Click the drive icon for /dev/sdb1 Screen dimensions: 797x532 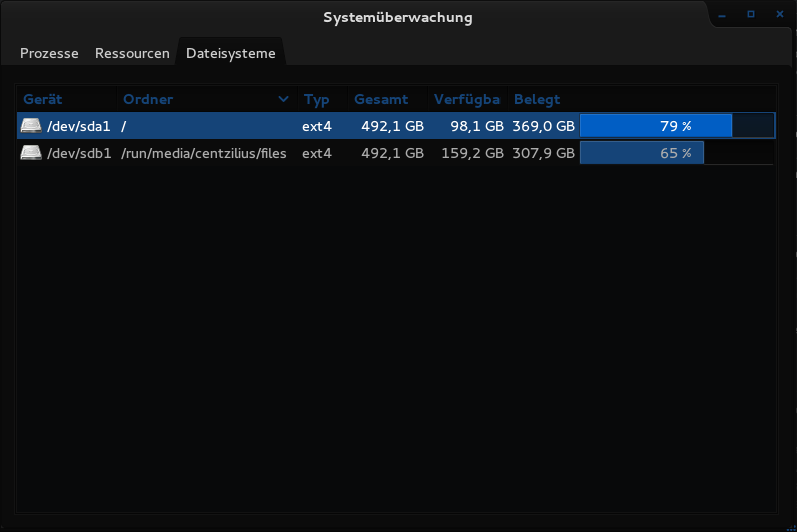[31, 153]
